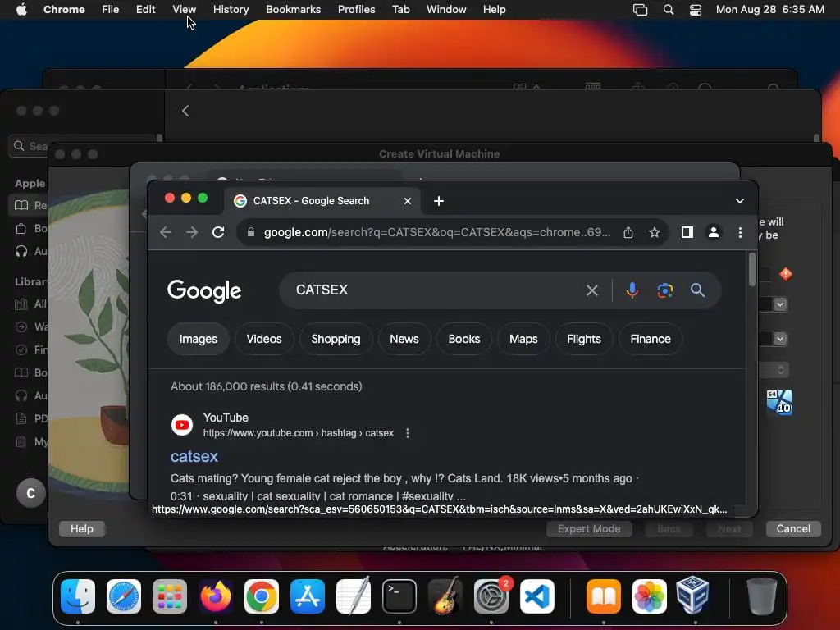Go back in Chrome's toolbar
The height and width of the screenshot is (630, 840).
coord(166,232)
